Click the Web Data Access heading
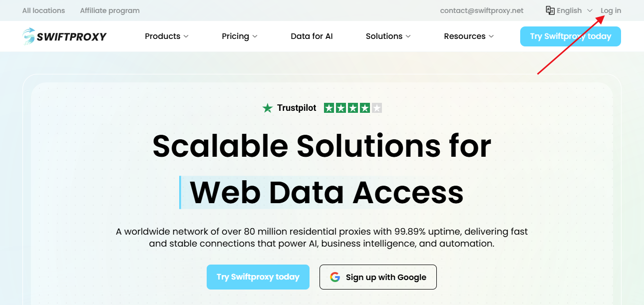 pos(326,193)
